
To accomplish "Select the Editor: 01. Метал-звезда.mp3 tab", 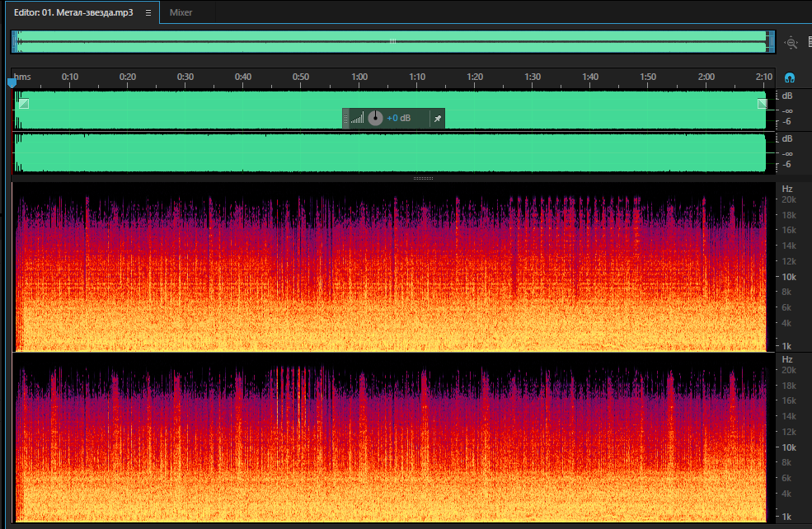I will [x=73, y=12].
